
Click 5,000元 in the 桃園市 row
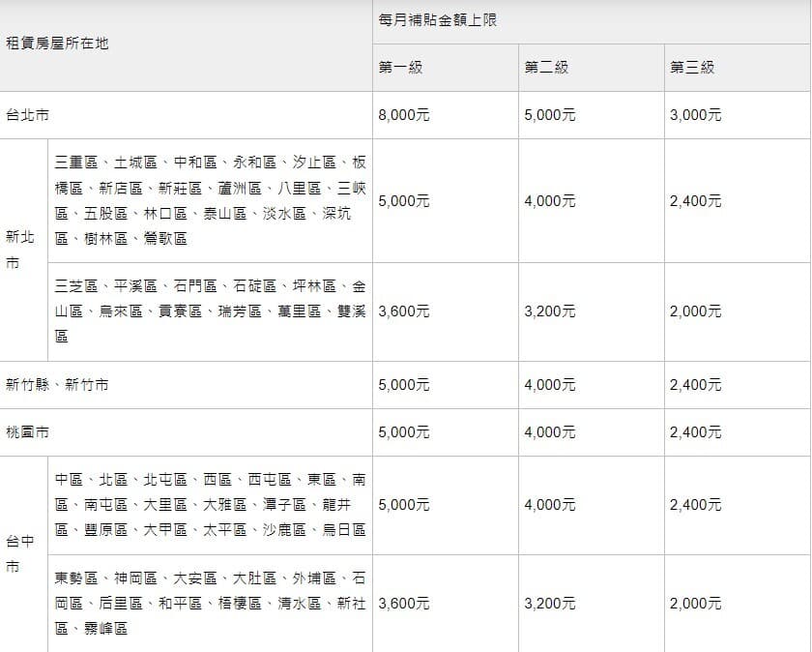pyautogui.click(x=404, y=432)
